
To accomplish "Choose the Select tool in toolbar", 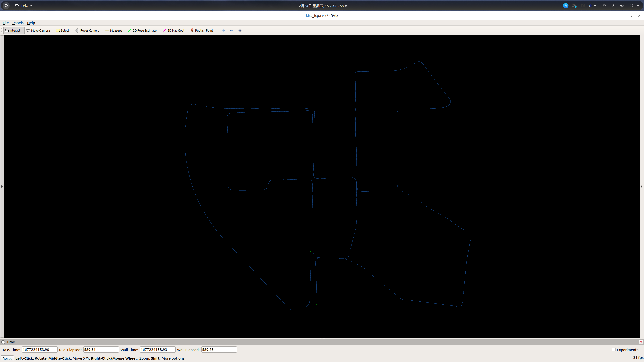I will [62, 30].
